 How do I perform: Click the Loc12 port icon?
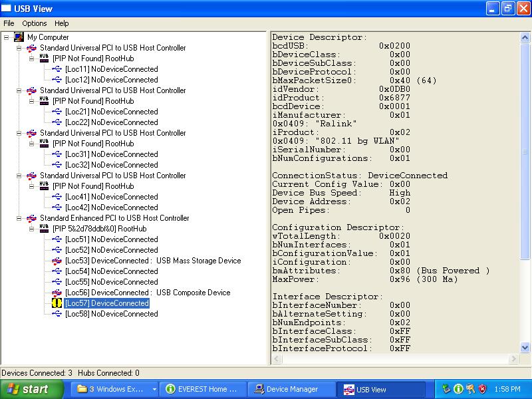[x=57, y=80]
